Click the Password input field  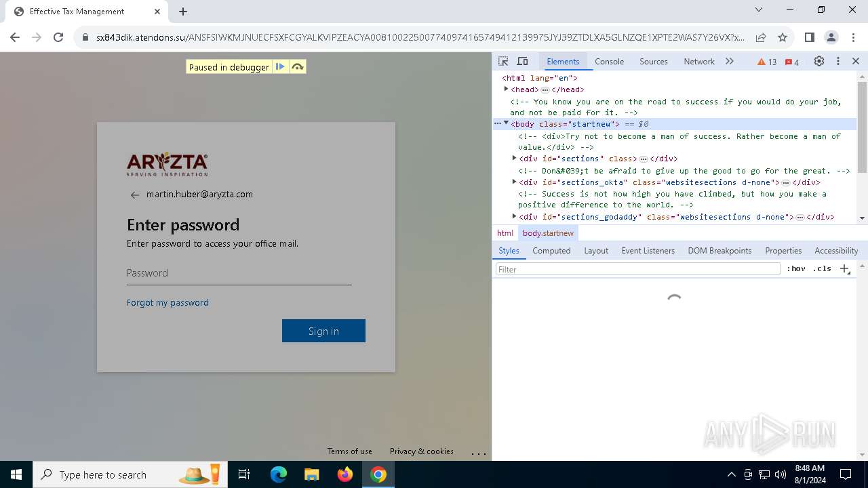239,273
